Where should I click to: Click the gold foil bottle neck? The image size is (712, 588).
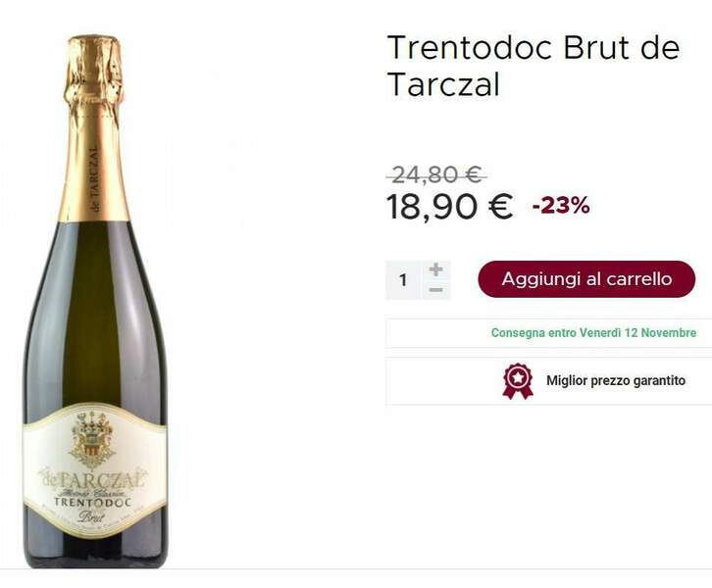[94, 129]
